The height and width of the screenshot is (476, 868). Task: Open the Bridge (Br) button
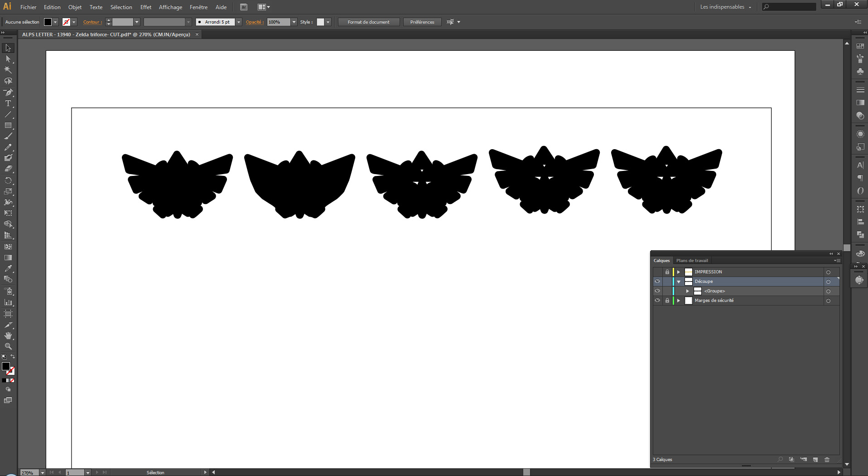pos(244,7)
